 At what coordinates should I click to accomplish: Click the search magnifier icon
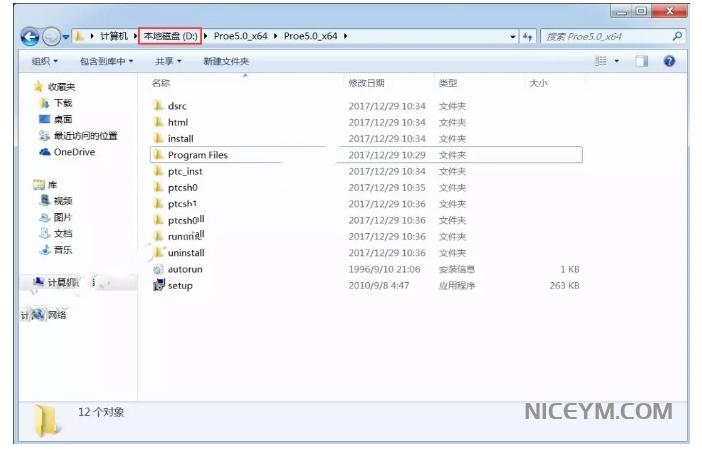tap(677, 37)
